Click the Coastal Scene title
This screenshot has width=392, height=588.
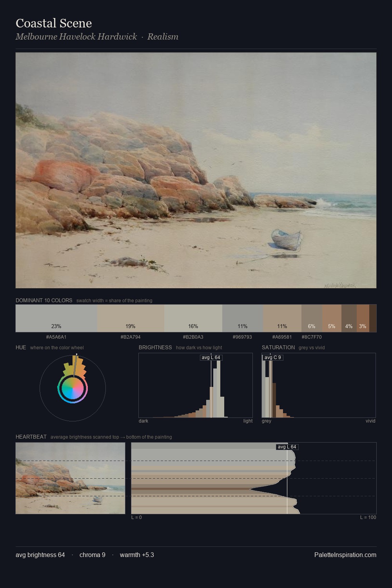[54, 24]
